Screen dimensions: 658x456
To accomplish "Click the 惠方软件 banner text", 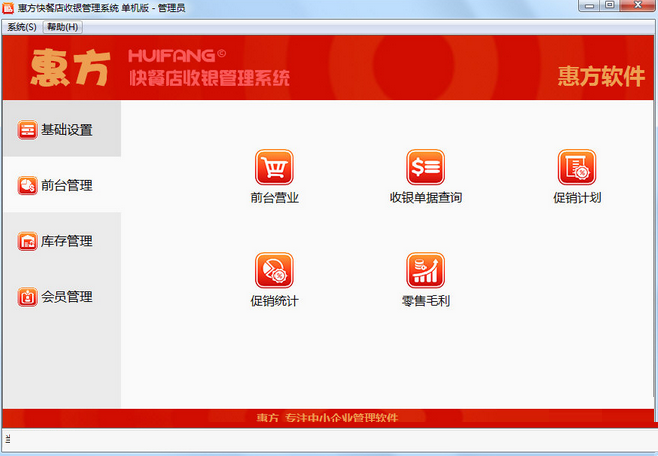I will coord(601,76).
